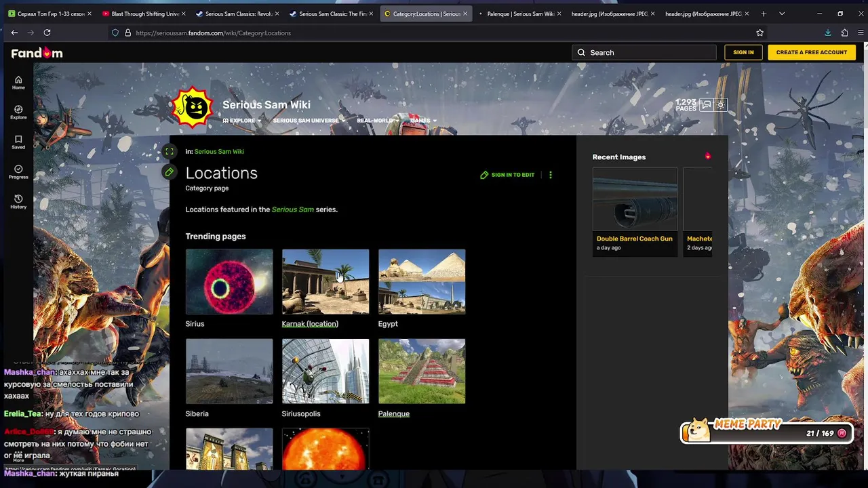This screenshot has width=868, height=488.
Task: Expand the EXPLORE wiki menu
Action: 242,121
